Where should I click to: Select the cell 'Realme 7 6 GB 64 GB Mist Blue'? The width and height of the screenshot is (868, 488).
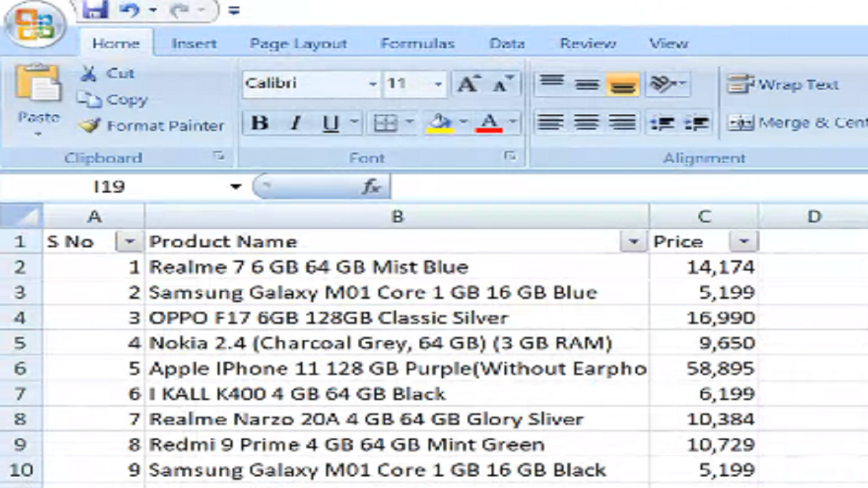(397, 267)
